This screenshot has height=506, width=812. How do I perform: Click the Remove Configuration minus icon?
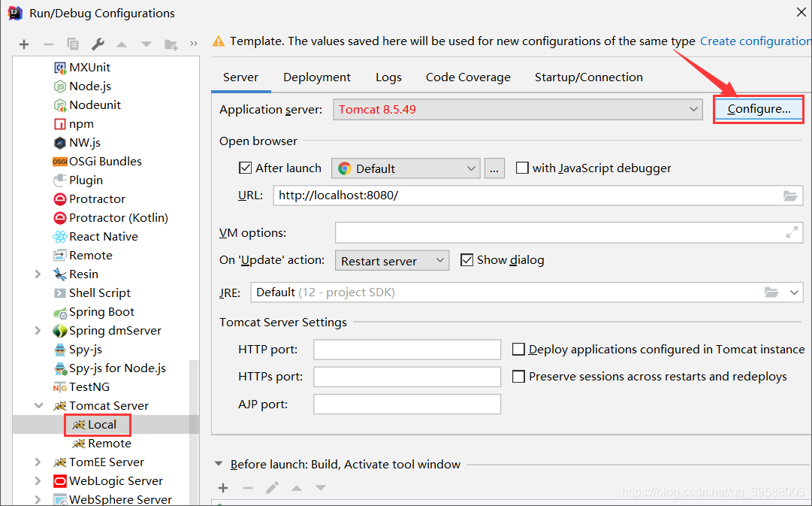point(49,44)
